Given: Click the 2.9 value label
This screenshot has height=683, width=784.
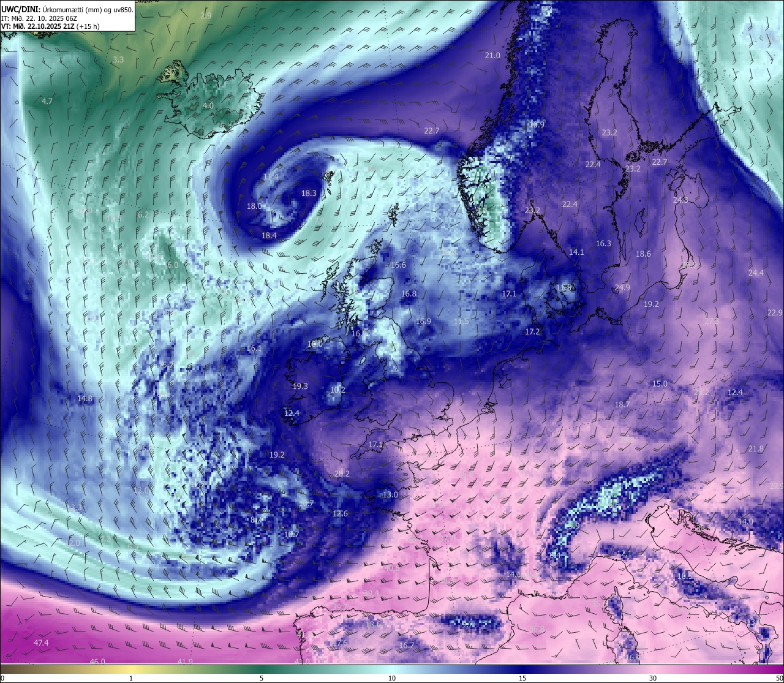Looking at the screenshot, I should coord(206,15).
